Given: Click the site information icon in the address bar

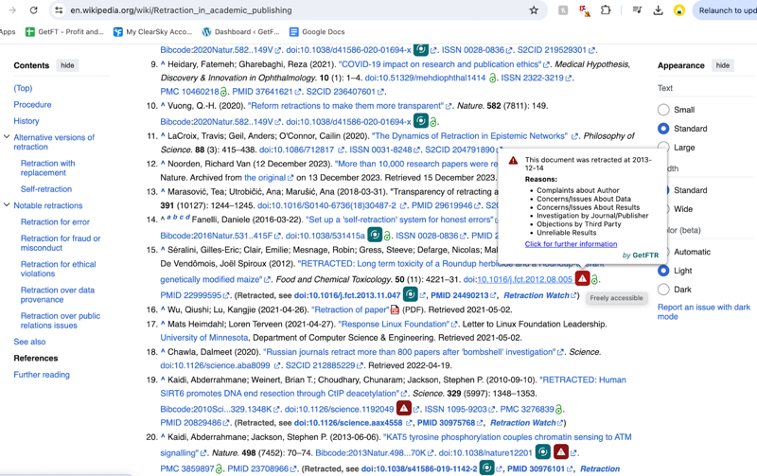Looking at the screenshot, I should point(58,10).
